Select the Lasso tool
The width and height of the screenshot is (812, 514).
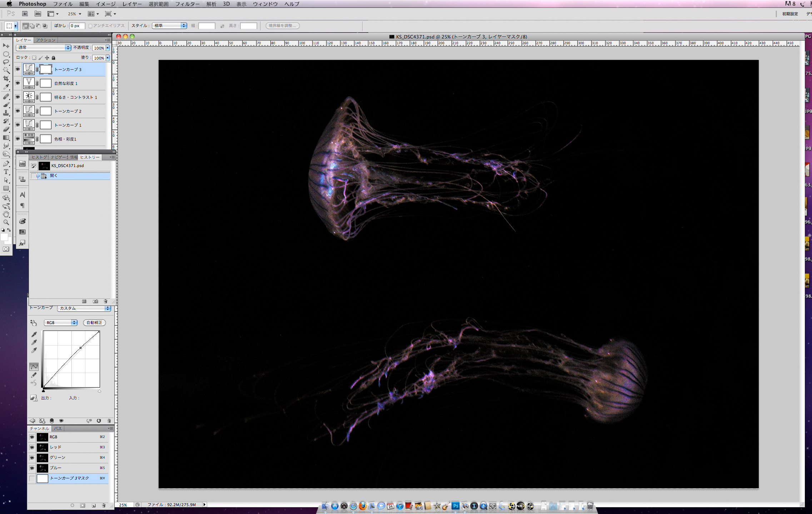click(x=6, y=62)
